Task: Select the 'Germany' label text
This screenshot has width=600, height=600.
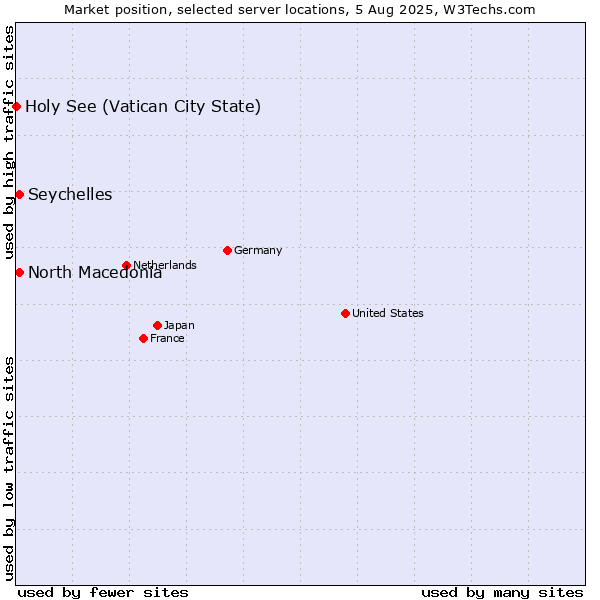Action: [258, 251]
